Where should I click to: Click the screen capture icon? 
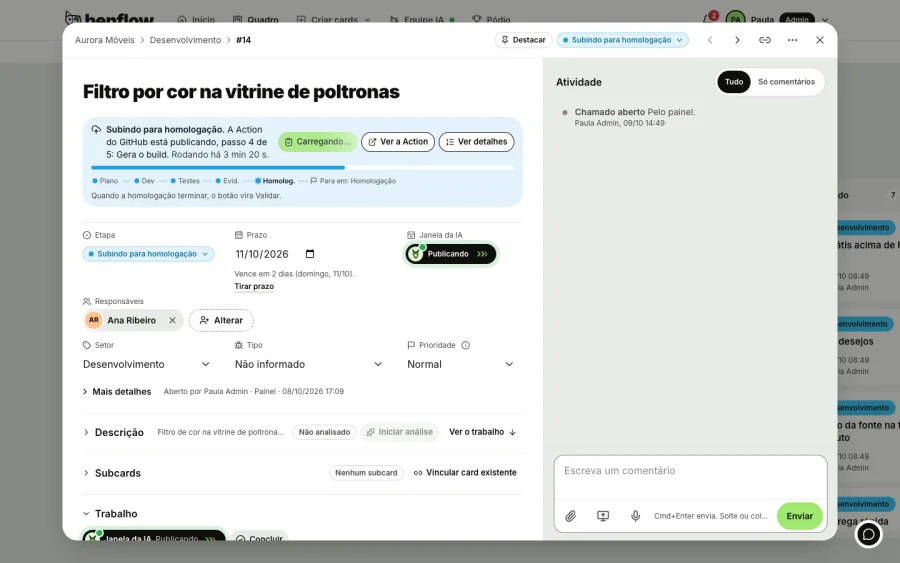pos(603,516)
